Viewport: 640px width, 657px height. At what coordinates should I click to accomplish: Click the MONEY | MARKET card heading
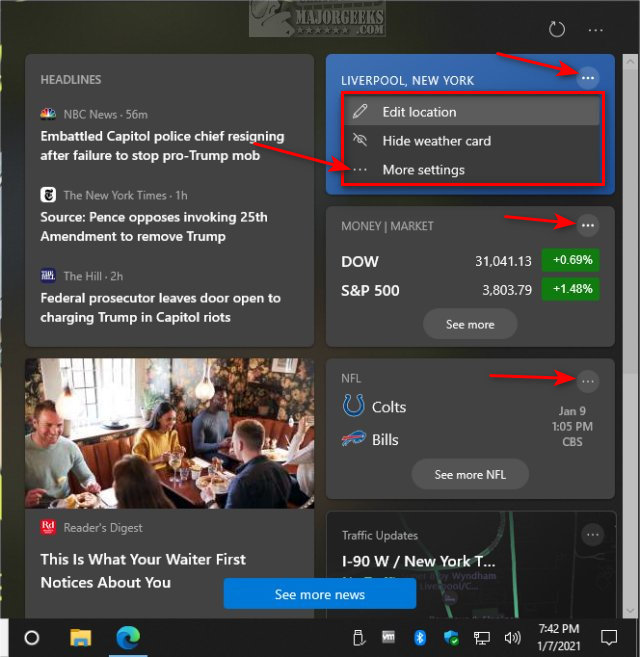point(387,226)
